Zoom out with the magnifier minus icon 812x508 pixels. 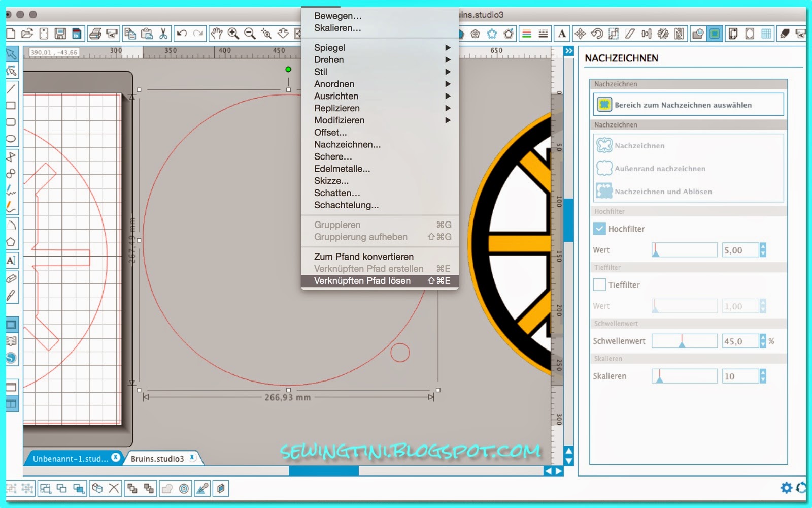point(250,34)
